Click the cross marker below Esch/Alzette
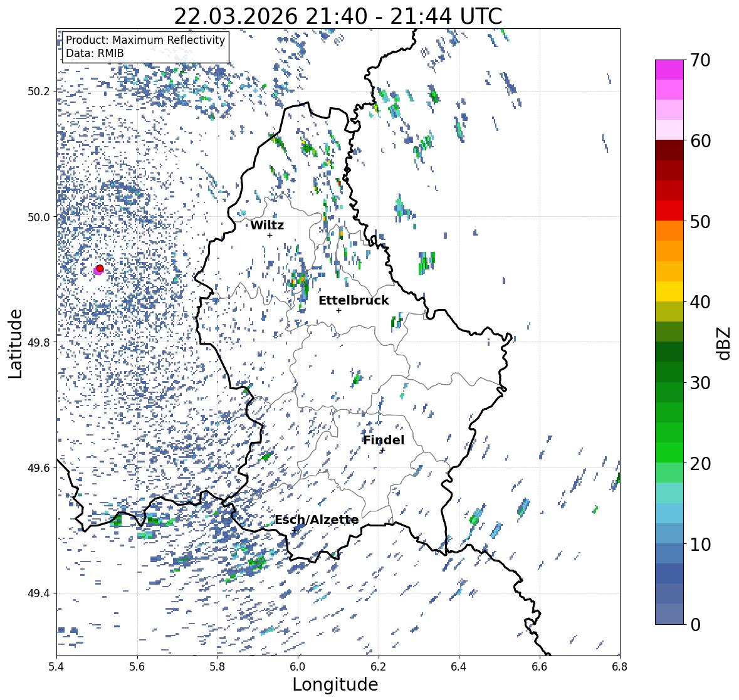Viewport: 739px width, 700px height. tap(294, 530)
